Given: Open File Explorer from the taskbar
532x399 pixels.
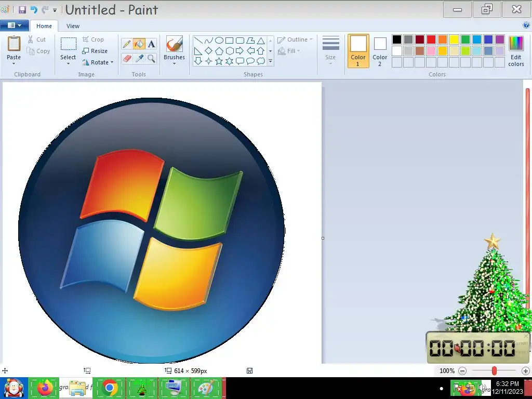Looking at the screenshot, I should [77, 388].
